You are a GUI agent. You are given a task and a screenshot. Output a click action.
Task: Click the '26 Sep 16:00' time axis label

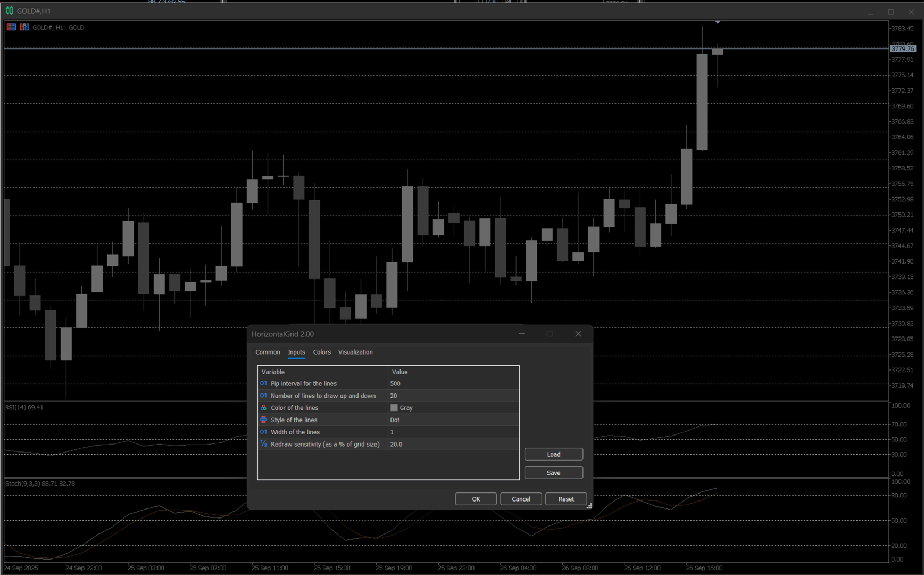point(704,568)
